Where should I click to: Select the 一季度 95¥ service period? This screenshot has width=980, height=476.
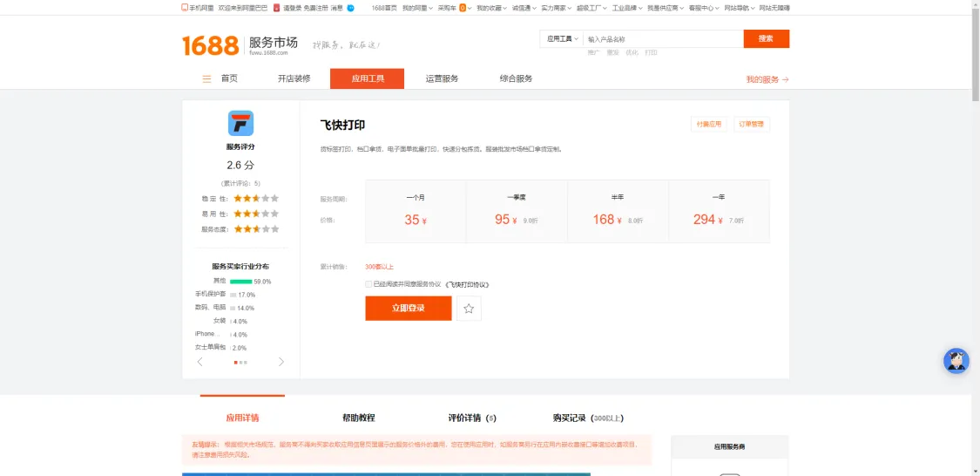pos(517,212)
